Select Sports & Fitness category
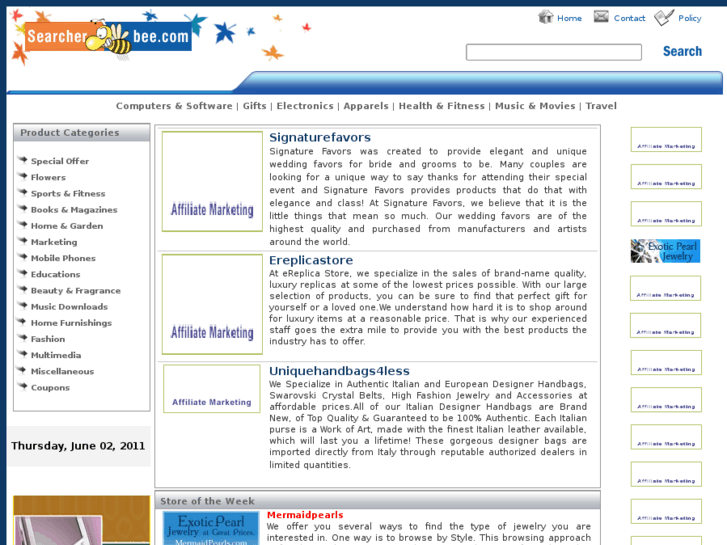The width and height of the screenshot is (727, 545). point(68,193)
